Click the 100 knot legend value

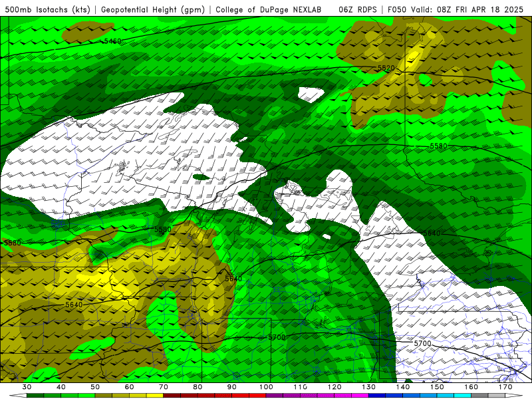267,387
